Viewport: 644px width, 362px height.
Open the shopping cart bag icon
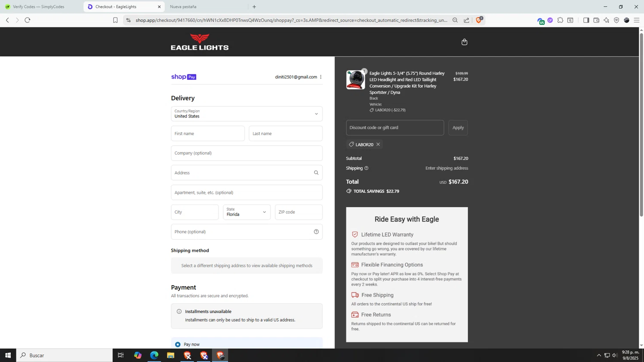point(464,42)
